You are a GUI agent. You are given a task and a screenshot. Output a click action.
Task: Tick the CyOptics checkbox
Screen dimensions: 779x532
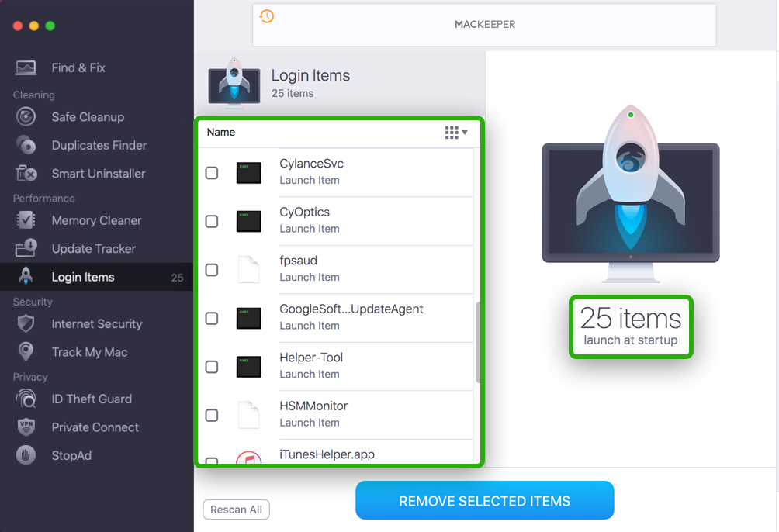212,221
